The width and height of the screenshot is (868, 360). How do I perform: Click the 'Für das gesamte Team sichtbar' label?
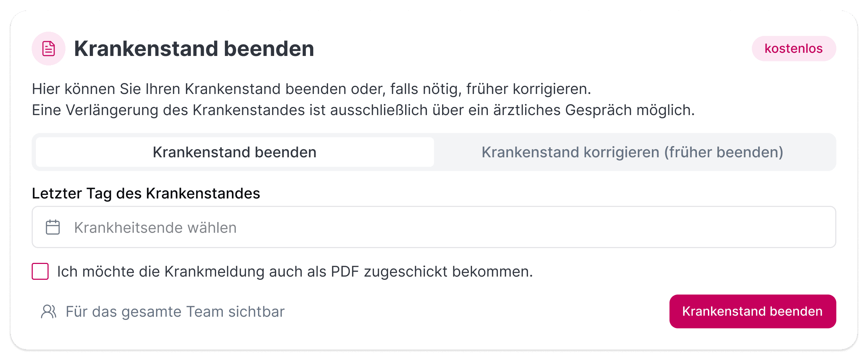click(x=175, y=311)
